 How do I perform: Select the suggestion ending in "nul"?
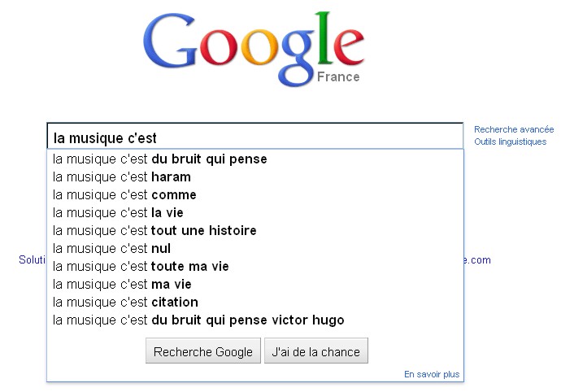click(112, 249)
